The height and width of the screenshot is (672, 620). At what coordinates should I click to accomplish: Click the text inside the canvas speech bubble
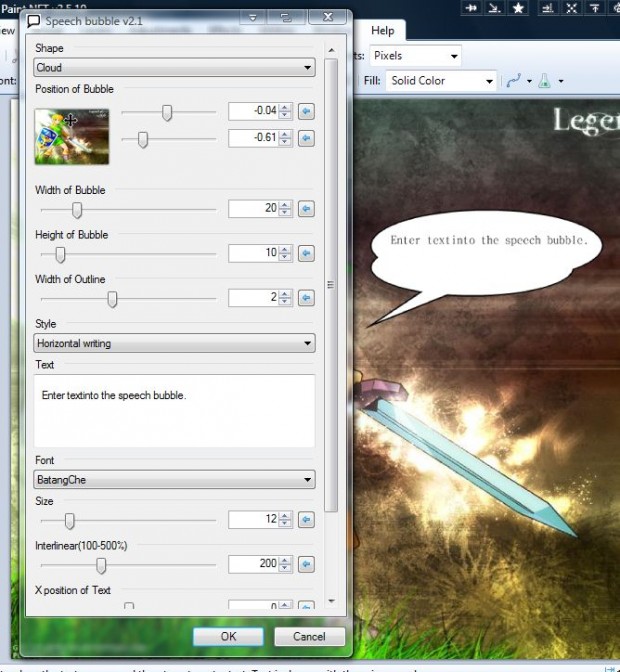[489, 240]
